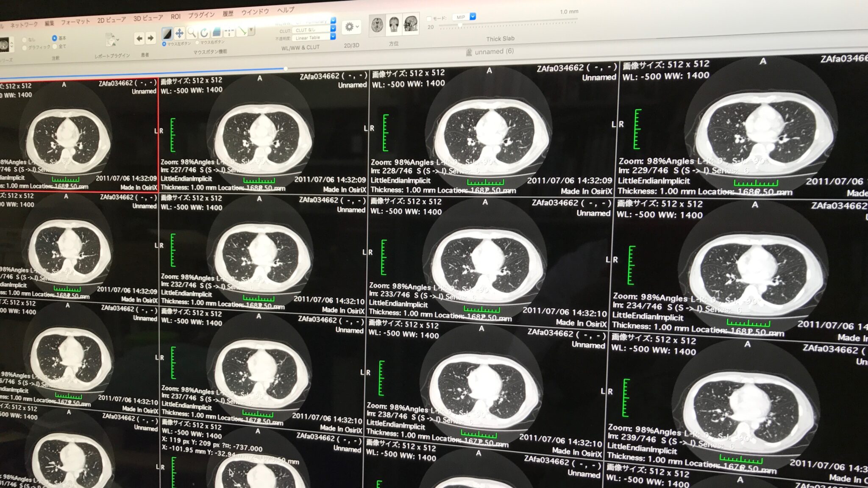
Task: Click the series selector stepper arrows
Action: pos(12,44)
